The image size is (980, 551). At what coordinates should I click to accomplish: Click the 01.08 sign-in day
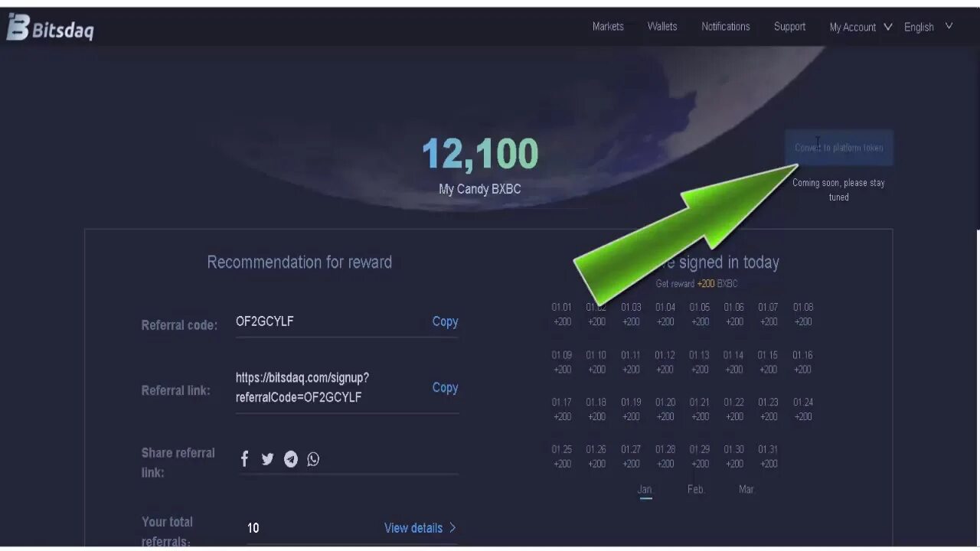click(803, 315)
